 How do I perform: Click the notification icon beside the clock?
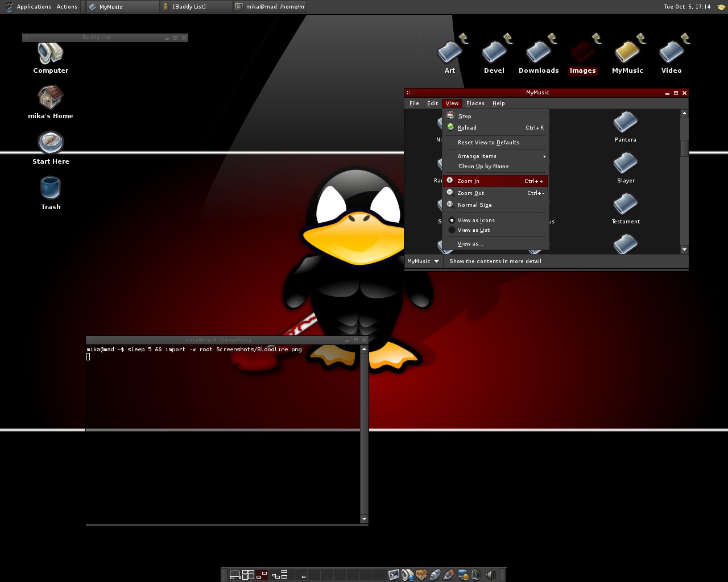pyautogui.click(x=721, y=7)
